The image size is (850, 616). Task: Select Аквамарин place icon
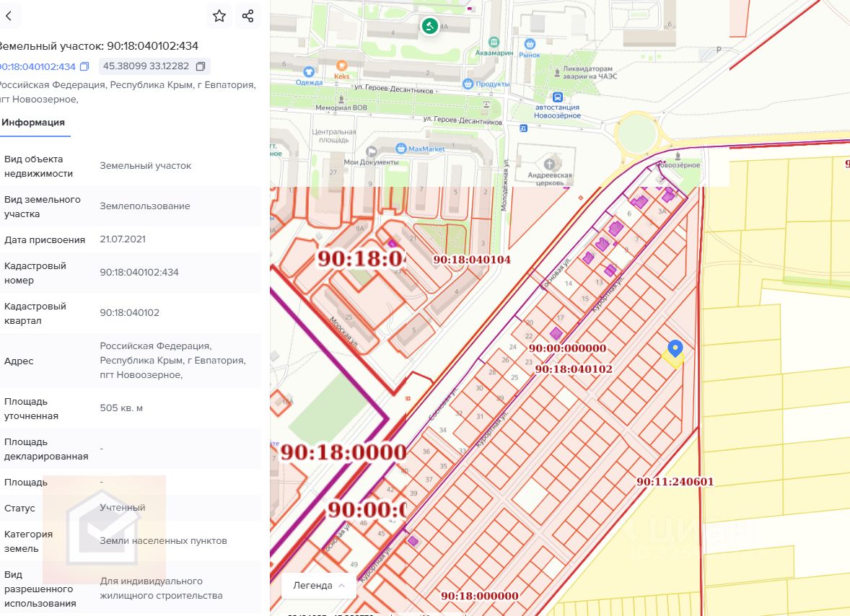[494, 42]
